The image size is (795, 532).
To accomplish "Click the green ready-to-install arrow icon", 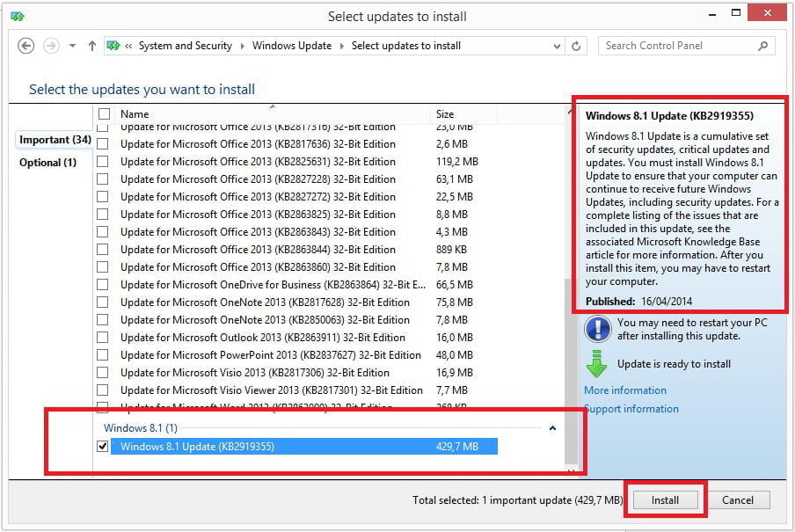I will pyautogui.click(x=597, y=364).
